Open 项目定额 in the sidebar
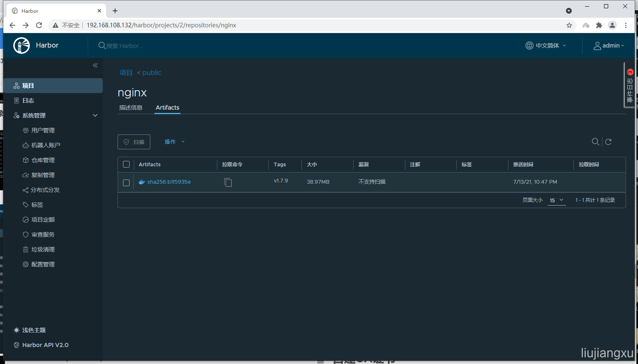Viewport: 638px width, 364px height. point(43,220)
